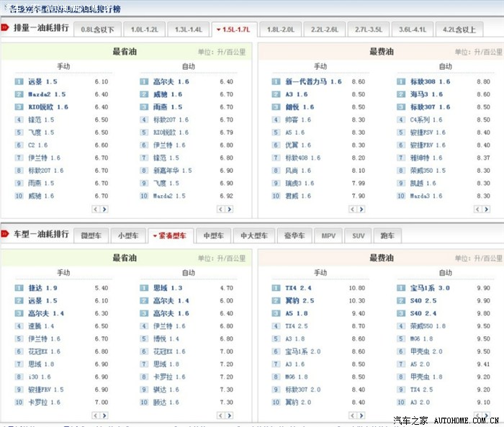Open the SUV tab
This screenshot has height=427, width=504.
click(x=358, y=235)
